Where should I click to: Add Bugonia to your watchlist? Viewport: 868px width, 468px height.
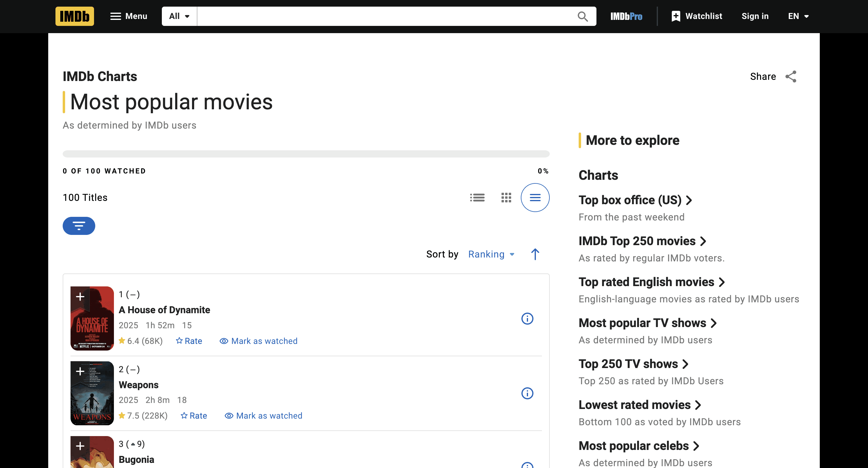[80, 446]
